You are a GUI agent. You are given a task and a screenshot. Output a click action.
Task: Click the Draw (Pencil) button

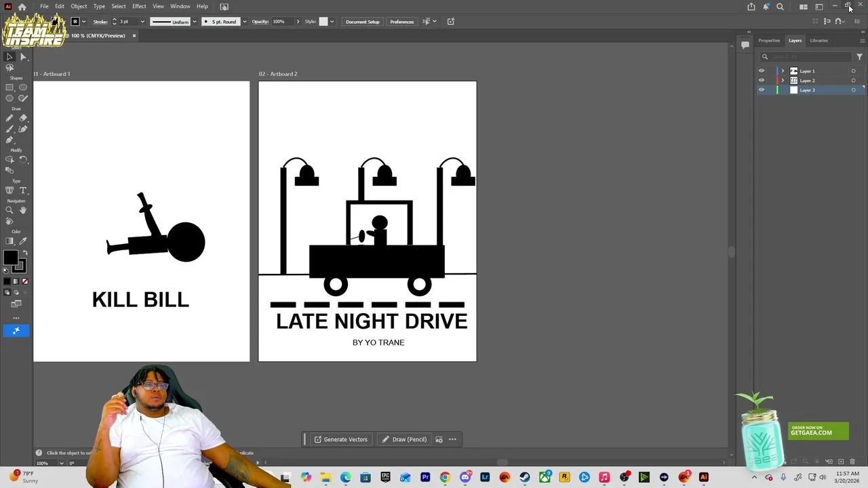click(404, 439)
